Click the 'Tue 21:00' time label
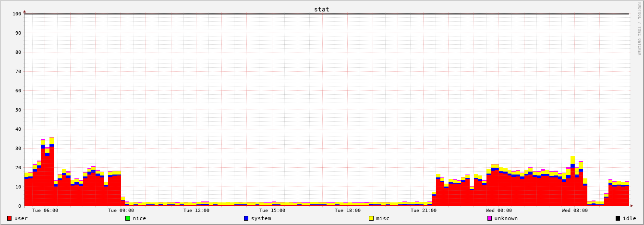Screen dimensions: 644x225 point(424,211)
